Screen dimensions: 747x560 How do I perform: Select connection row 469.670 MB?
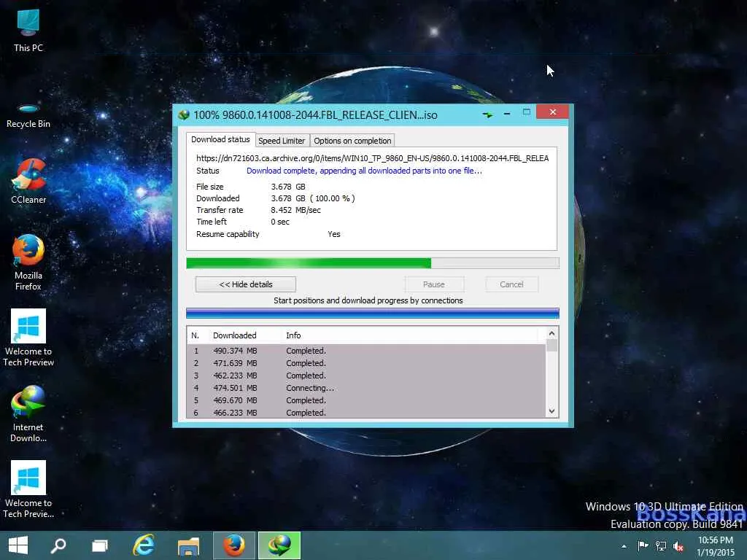366,400
